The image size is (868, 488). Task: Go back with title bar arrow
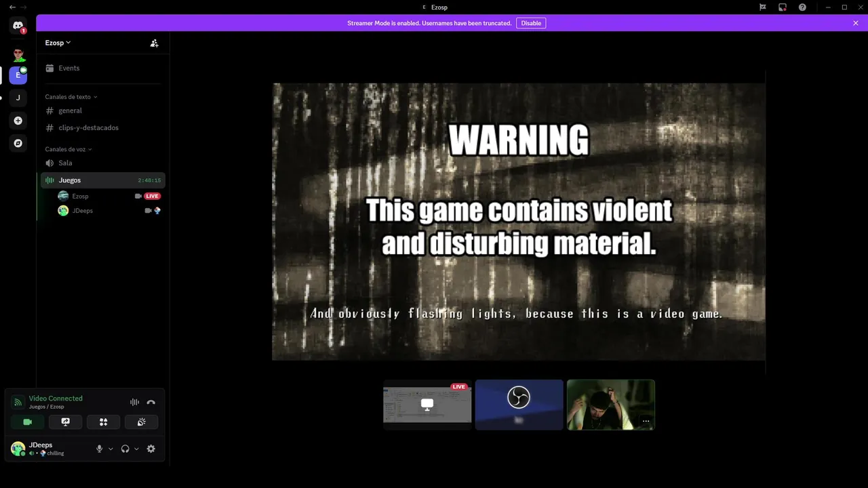coord(12,7)
